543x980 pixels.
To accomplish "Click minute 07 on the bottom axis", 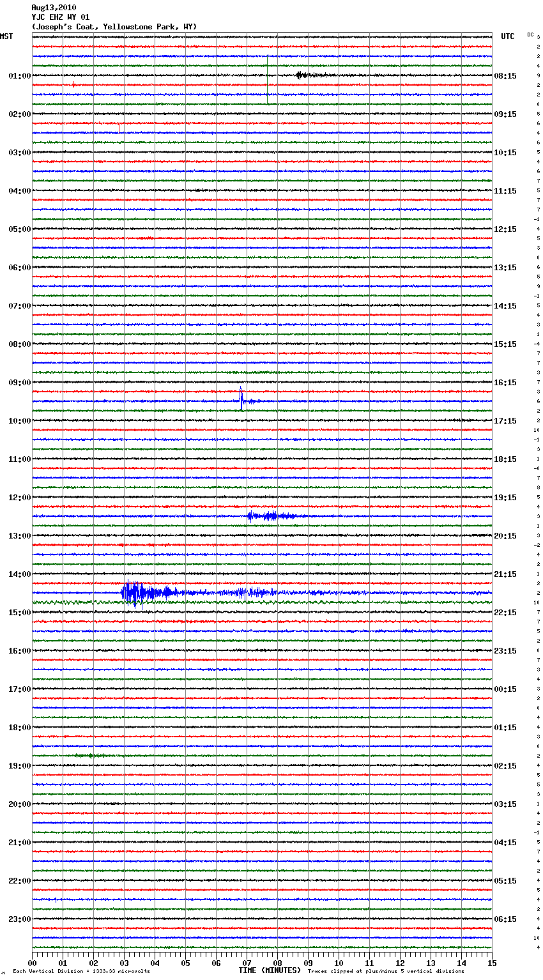I will pos(247,963).
